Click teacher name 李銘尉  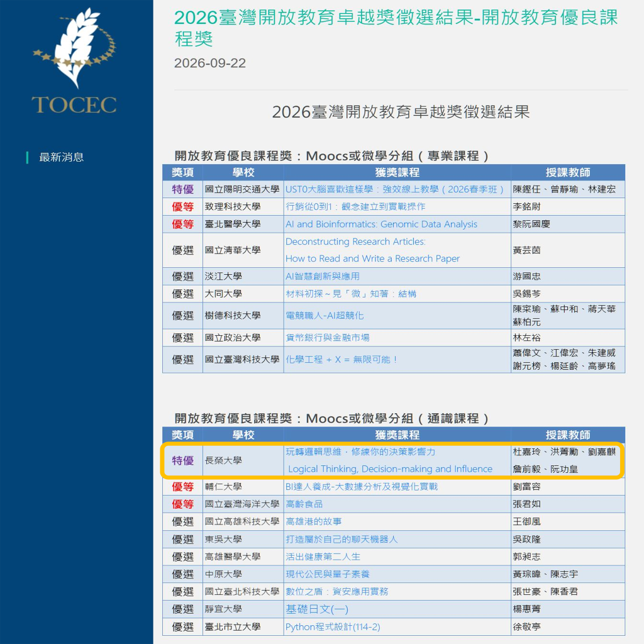coord(526,206)
